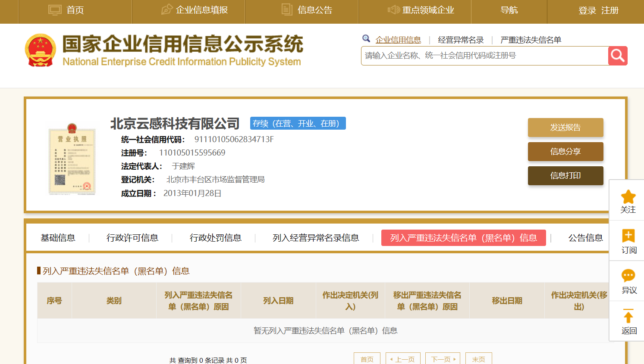Click the 移出日期 column header

click(x=507, y=301)
